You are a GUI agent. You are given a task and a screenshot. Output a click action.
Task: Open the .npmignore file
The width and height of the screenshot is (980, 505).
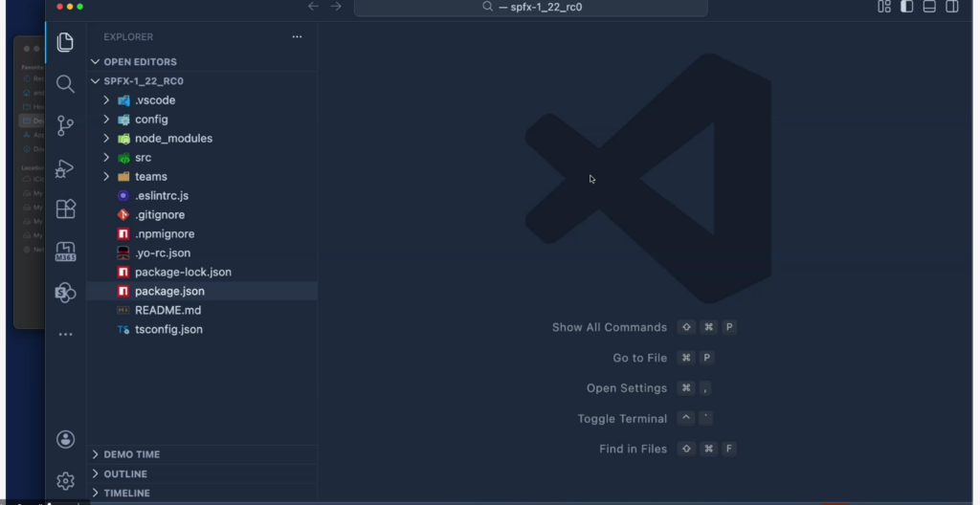point(202,233)
